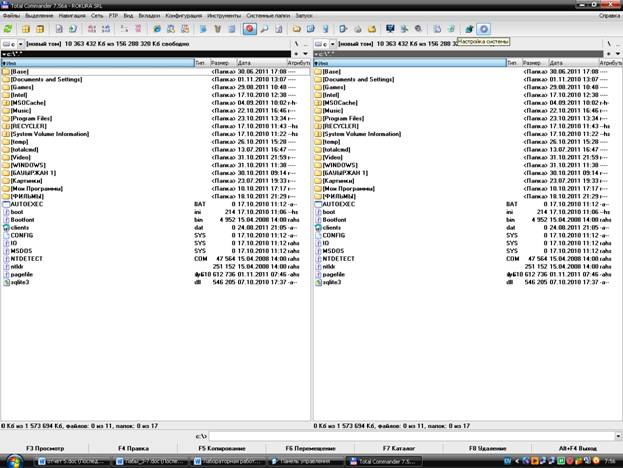Select the [Program Files] folder in right panel
Screen dimensions: 623x468
(343, 117)
